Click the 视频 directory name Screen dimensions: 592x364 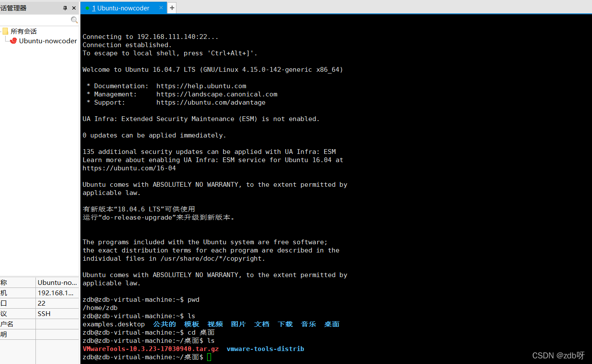coord(215,324)
